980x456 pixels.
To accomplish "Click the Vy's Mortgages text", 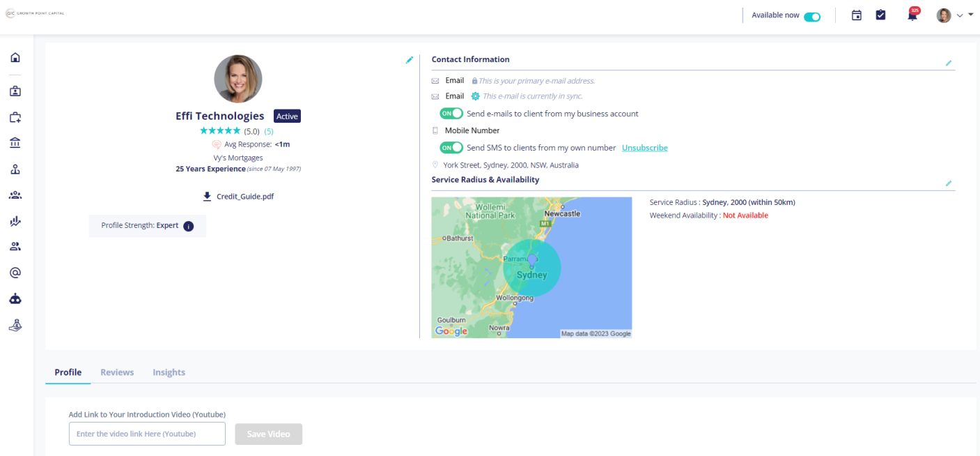I will (x=238, y=158).
